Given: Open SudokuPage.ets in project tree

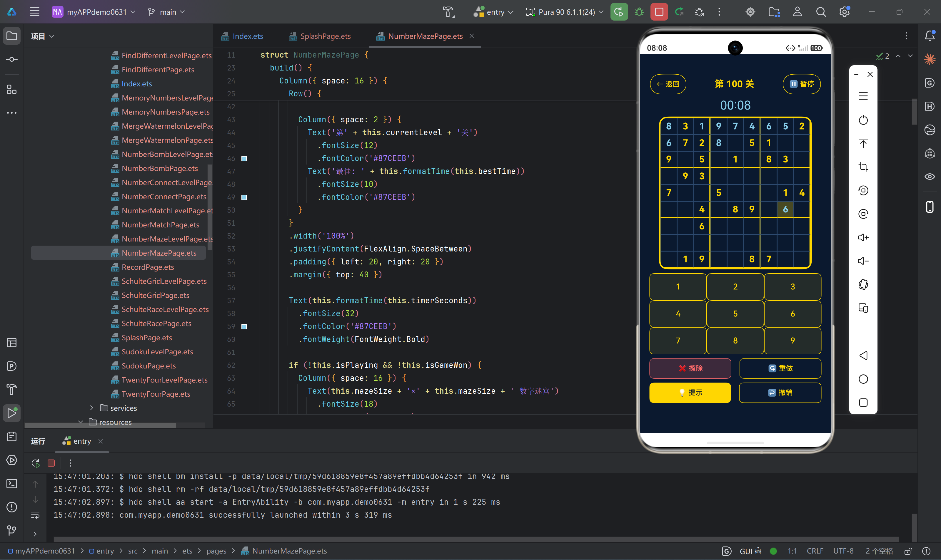Looking at the screenshot, I should pos(149,366).
